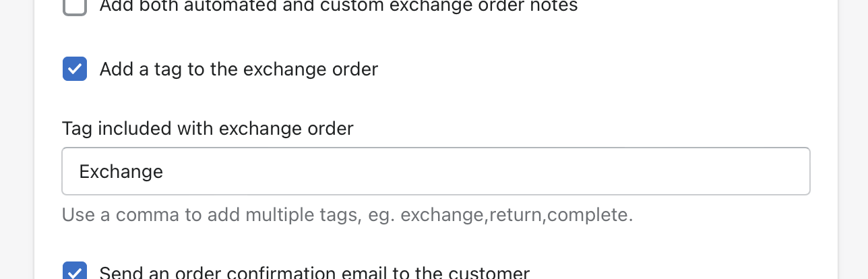The height and width of the screenshot is (279, 868).
Task: Click into the exchange order tag input field
Action: 435,172
